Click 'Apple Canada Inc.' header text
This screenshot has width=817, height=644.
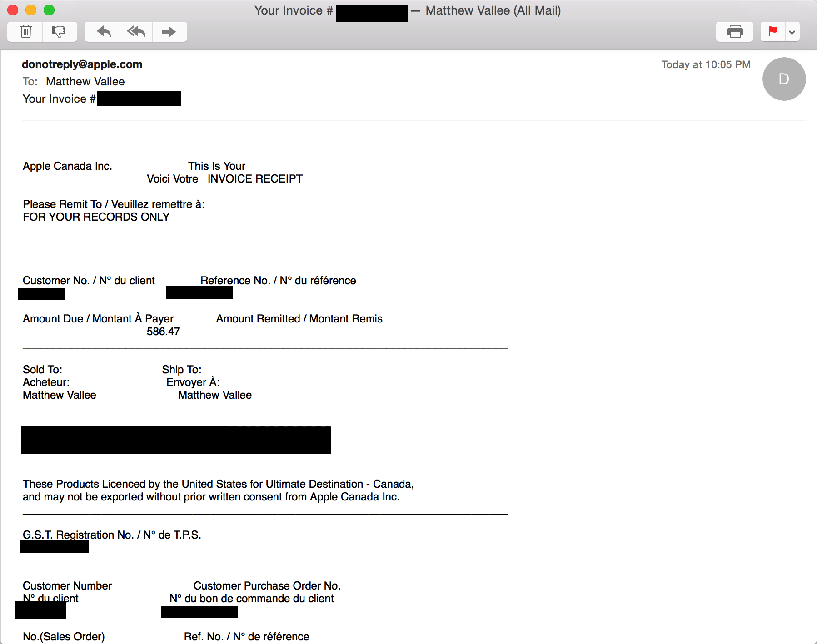click(67, 166)
